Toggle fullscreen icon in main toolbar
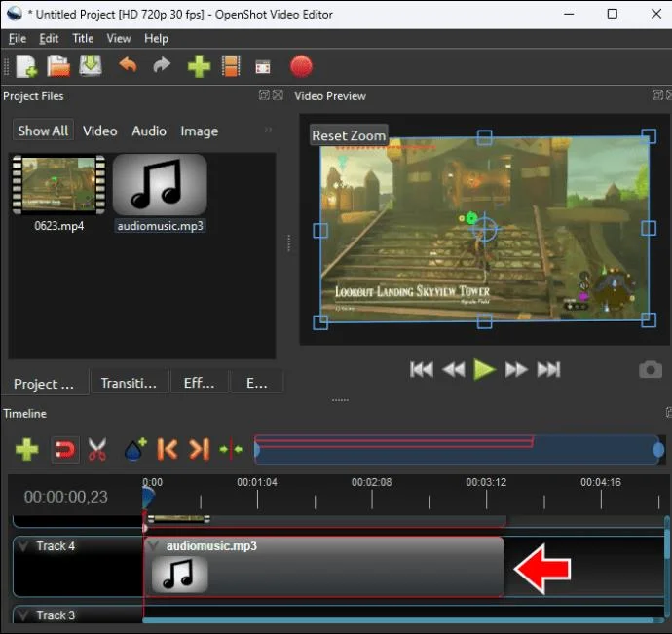The width and height of the screenshot is (672, 634). [263, 67]
